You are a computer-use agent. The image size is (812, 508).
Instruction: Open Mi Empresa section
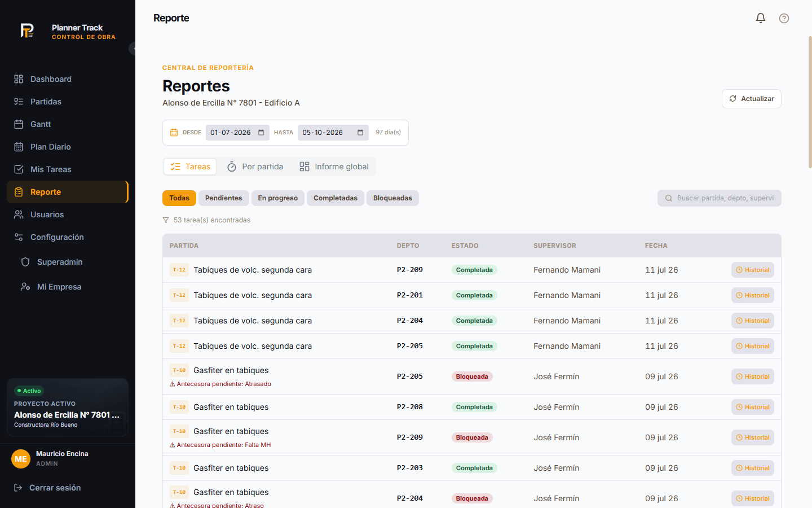[x=71, y=287]
